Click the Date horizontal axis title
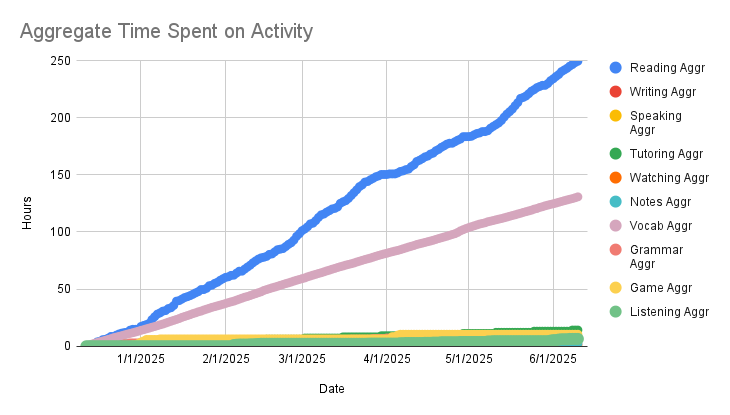This screenshot has width=730, height=415. pyautogui.click(x=332, y=387)
